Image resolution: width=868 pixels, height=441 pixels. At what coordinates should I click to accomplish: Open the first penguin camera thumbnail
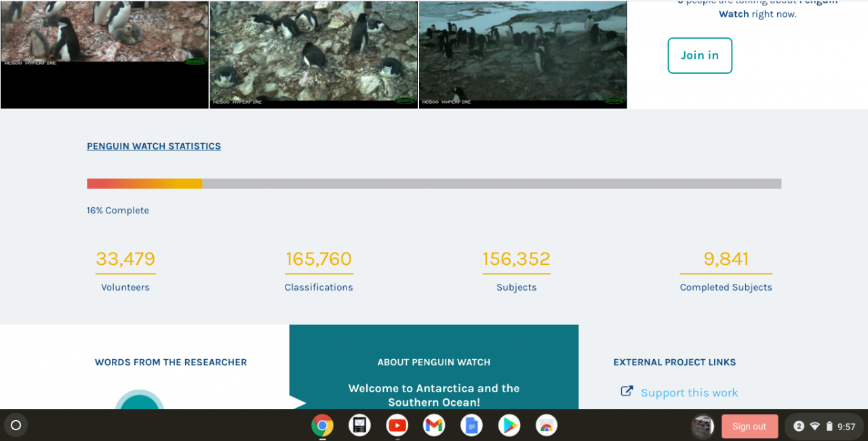[104, 54]
